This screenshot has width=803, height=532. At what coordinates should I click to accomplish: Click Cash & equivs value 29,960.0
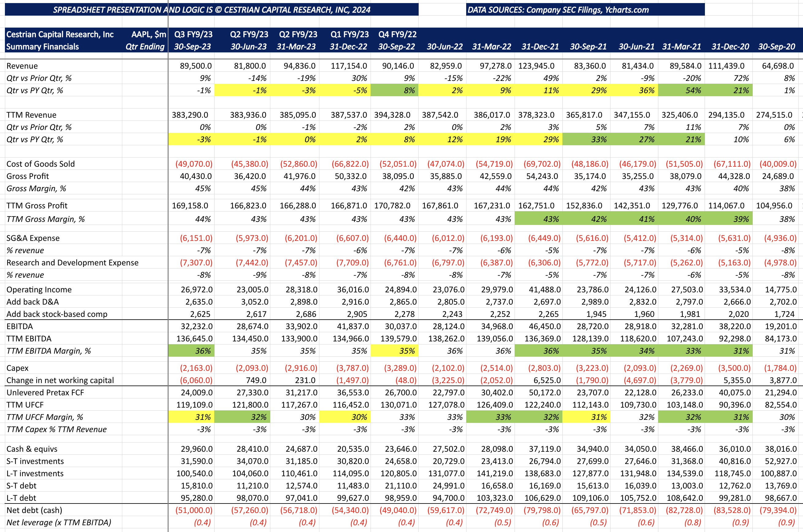pyautogui.click(x=196, y=449)
